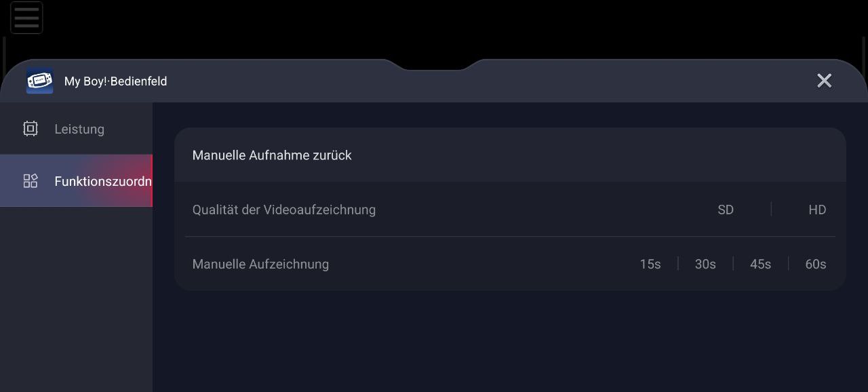
Task: Choose 15s manual recording length
Action: [x=650, y=264]
